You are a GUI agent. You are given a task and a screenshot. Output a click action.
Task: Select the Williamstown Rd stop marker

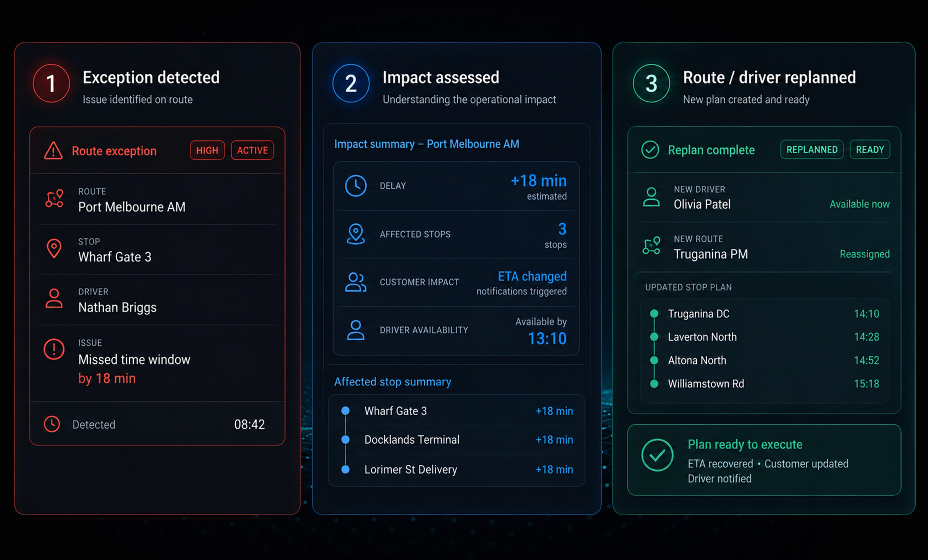[654, 384]
